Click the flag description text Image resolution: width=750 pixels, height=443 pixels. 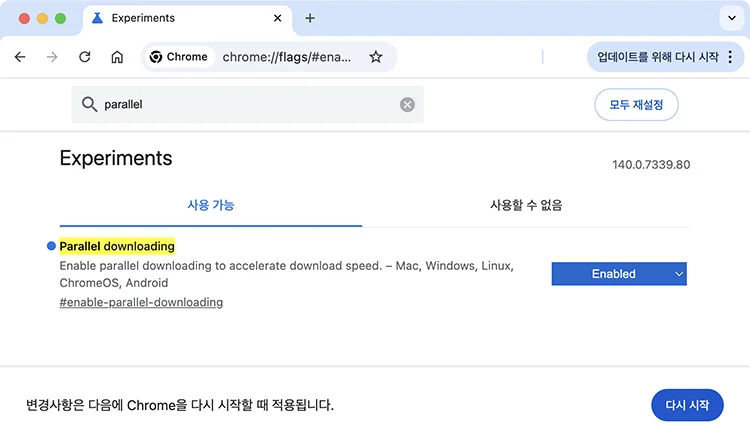287,274
